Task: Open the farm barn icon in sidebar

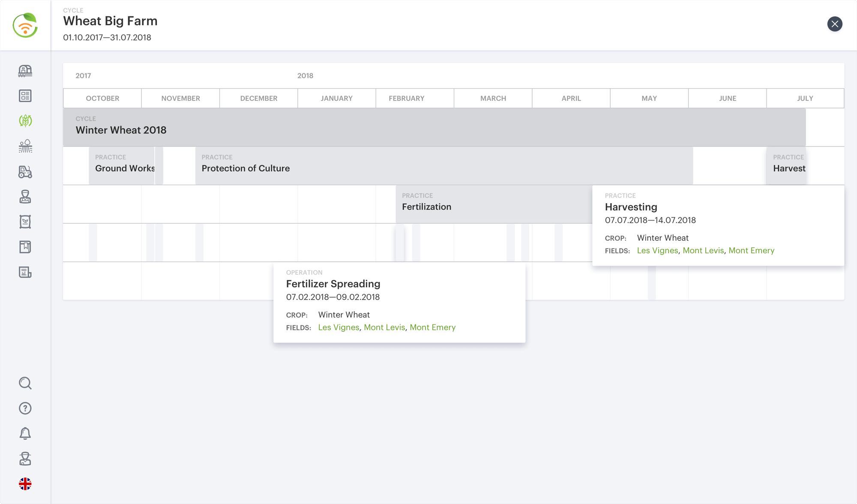Action: pyautogui.click(x=25, y=71)
